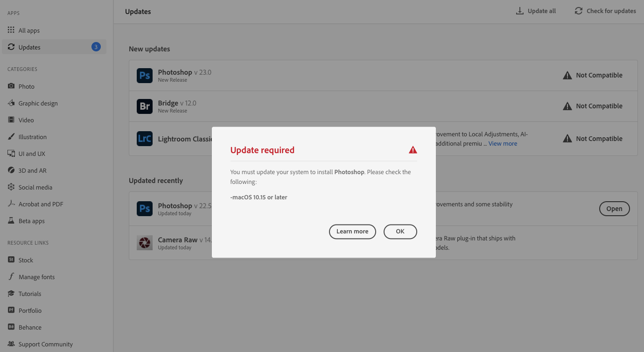The height and width of the screenshot is (352, 644).
Task: Click 'Updated today' under Camera Raw
Action: click(175, 247)
